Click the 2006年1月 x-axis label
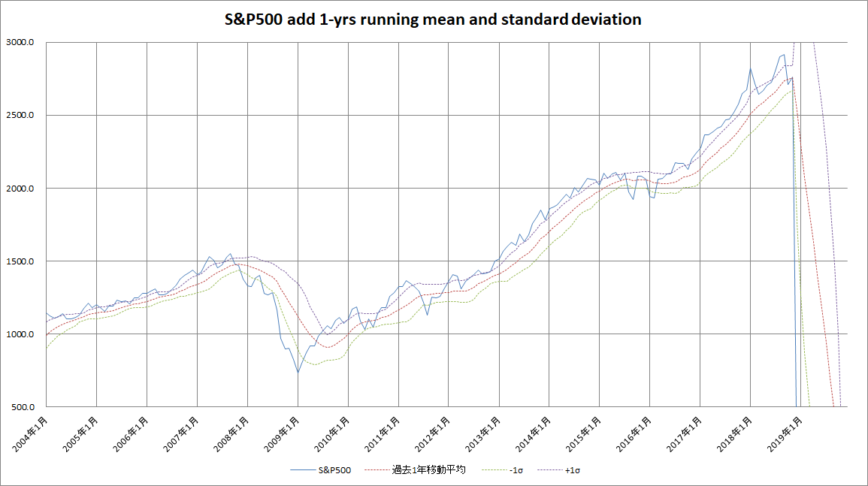The height and width of the screenshot is (486, 868). (x=132, y=434)
